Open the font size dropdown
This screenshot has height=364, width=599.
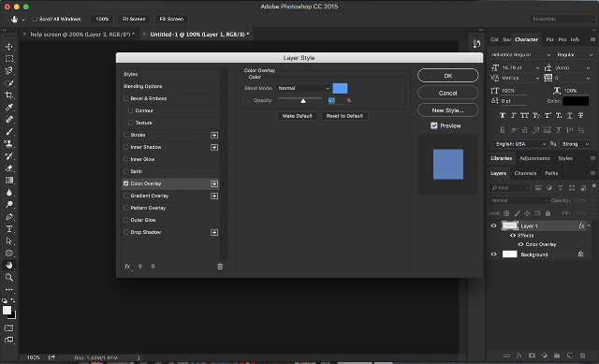[537, 68]
